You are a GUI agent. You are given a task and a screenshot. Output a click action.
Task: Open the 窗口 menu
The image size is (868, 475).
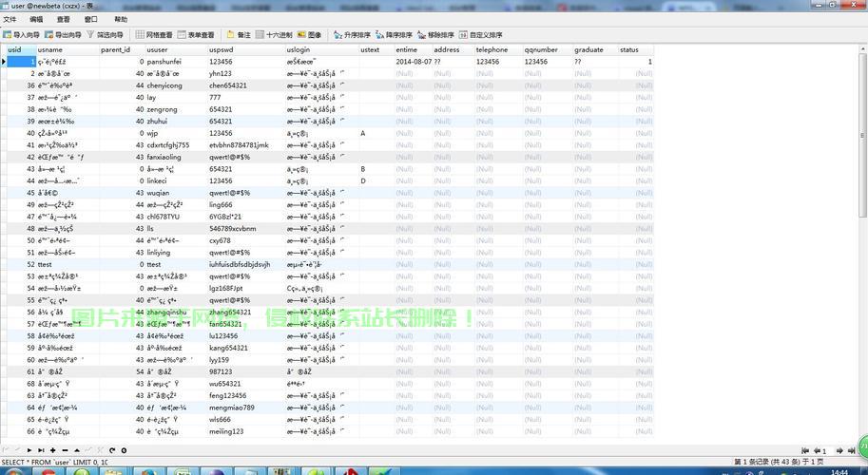tap(90, 19)
